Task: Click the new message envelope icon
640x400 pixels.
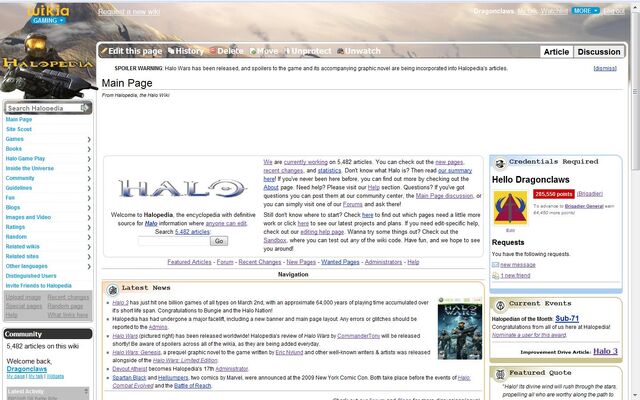Action: click(496, 265)
